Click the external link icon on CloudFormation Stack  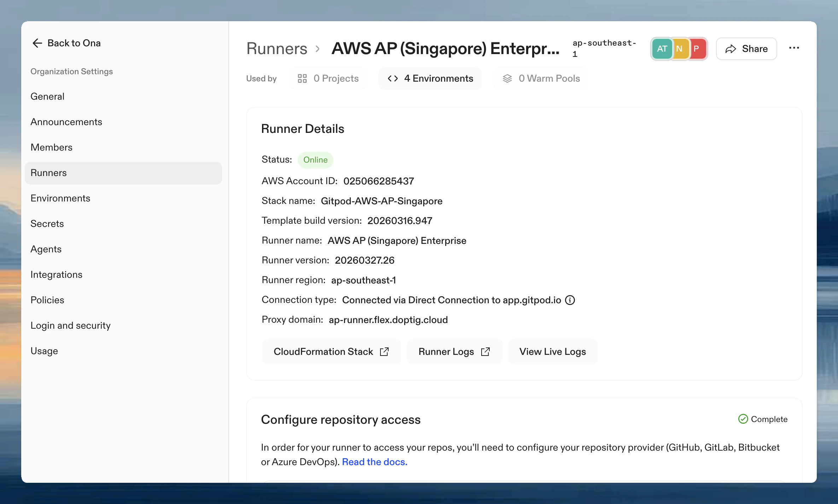point(384,352)
